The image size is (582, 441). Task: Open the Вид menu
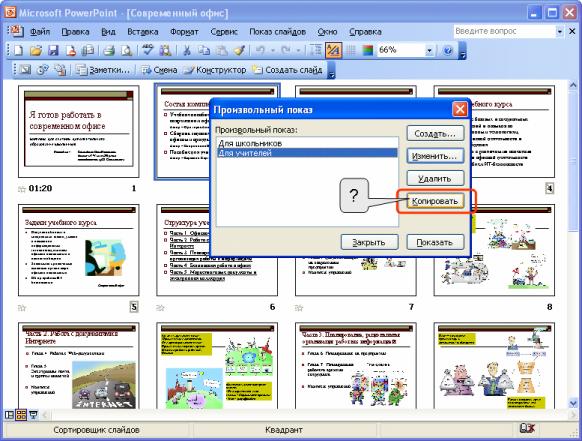pyautogui.click(x=108, y=32)
